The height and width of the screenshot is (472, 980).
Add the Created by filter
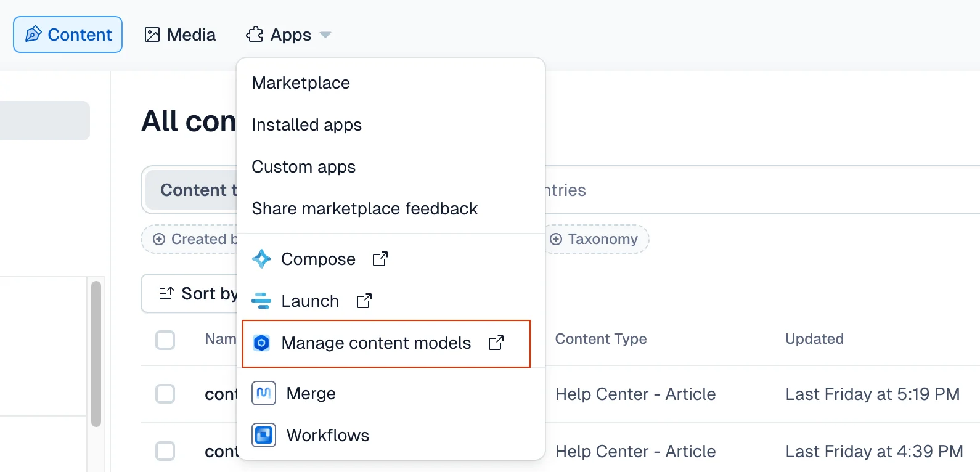click(190, 239)
